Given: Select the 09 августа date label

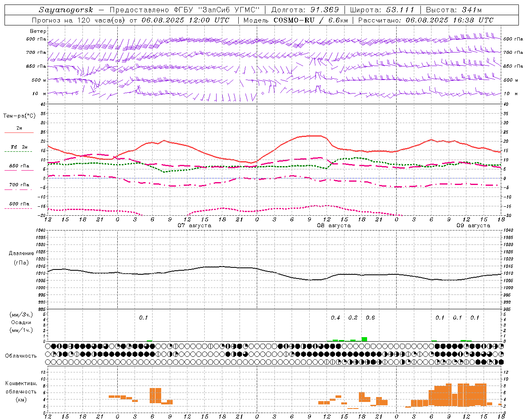Looking at the screenshot, I should point(473,226).
